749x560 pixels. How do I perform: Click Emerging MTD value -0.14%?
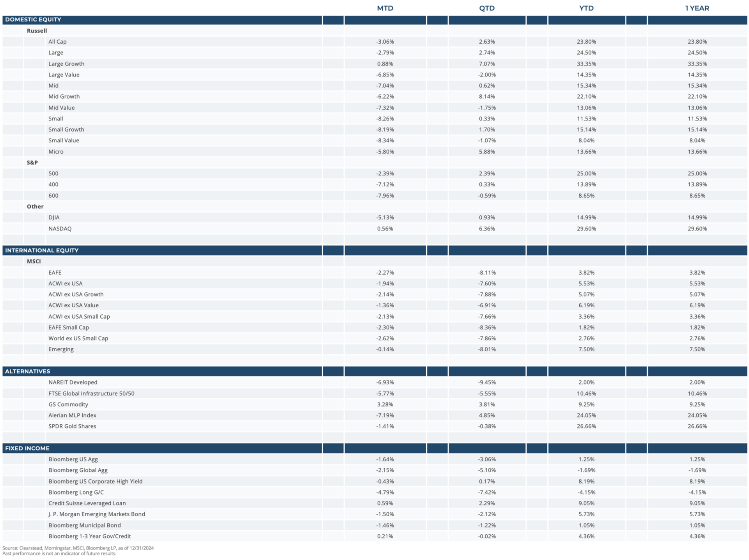[x=385, y=349]
